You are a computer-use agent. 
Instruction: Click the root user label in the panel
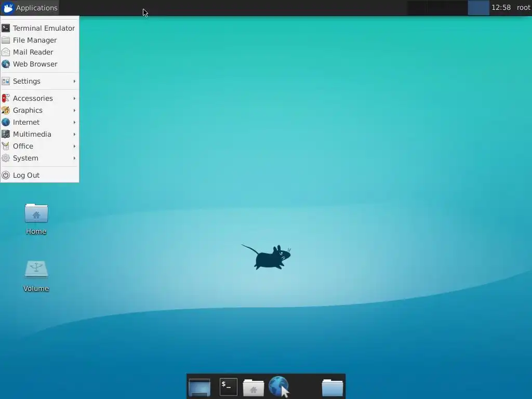[523, 7]
